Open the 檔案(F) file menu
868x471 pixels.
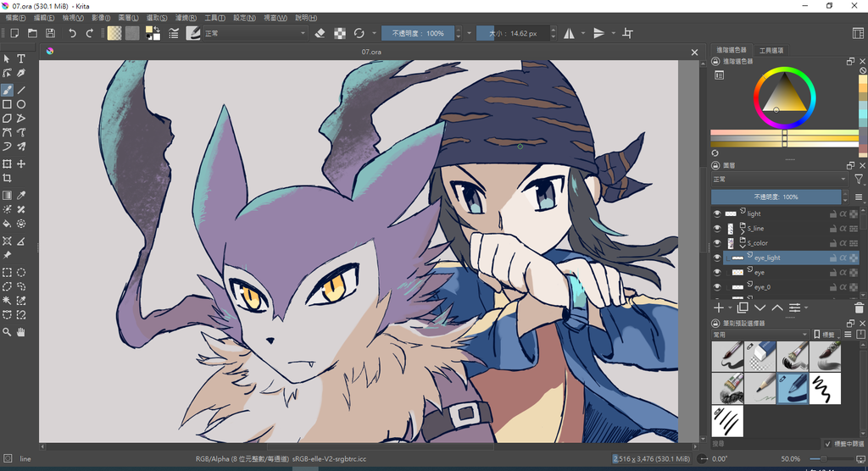pos(15,18)
